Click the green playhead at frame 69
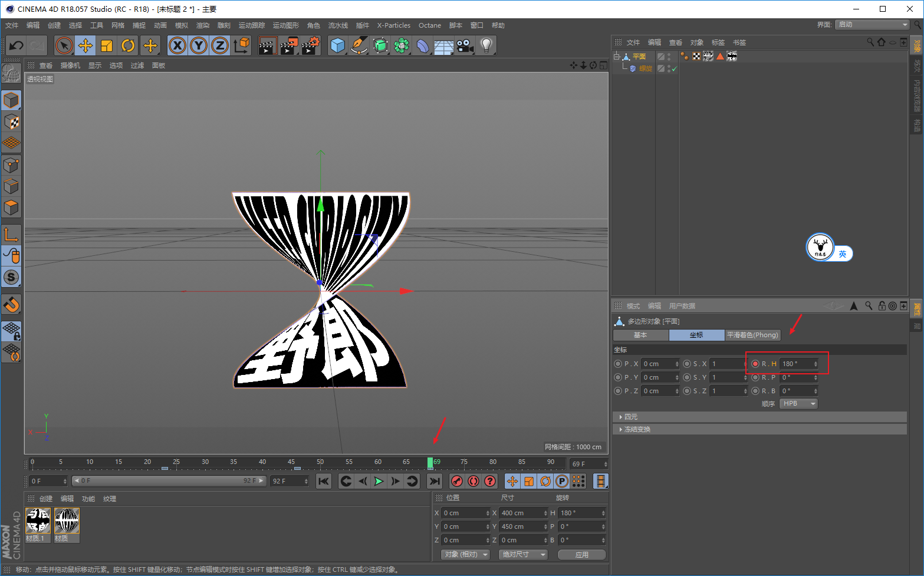Viewport: 924px width, 576px height. [x=430, y=463]
